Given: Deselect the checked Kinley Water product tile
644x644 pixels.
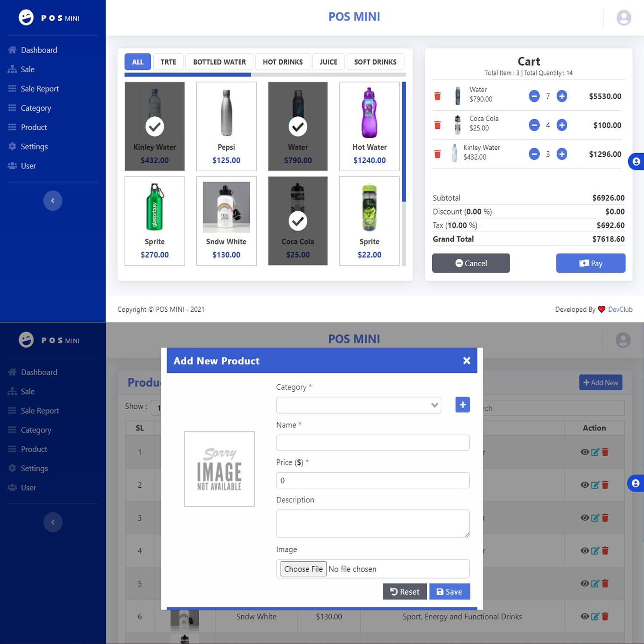Looking at the screenshot, I should click(x=155, y=126).
